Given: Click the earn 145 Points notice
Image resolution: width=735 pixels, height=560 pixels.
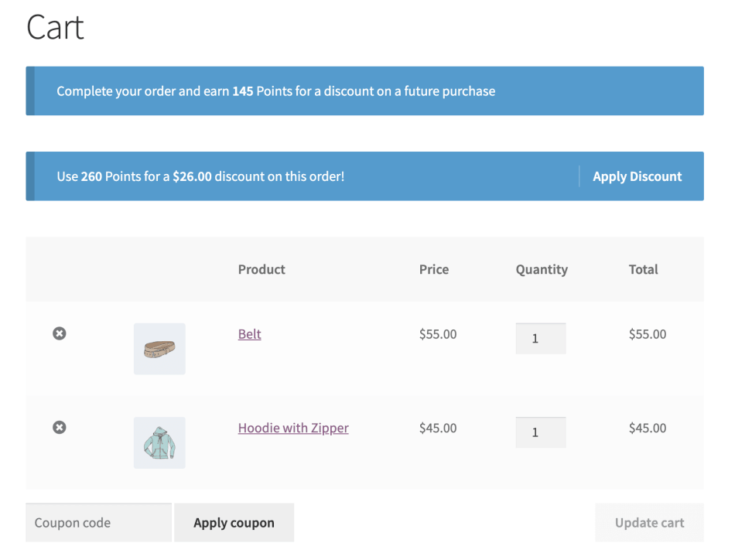Looking at the screenshot, I should pos(275,91).
